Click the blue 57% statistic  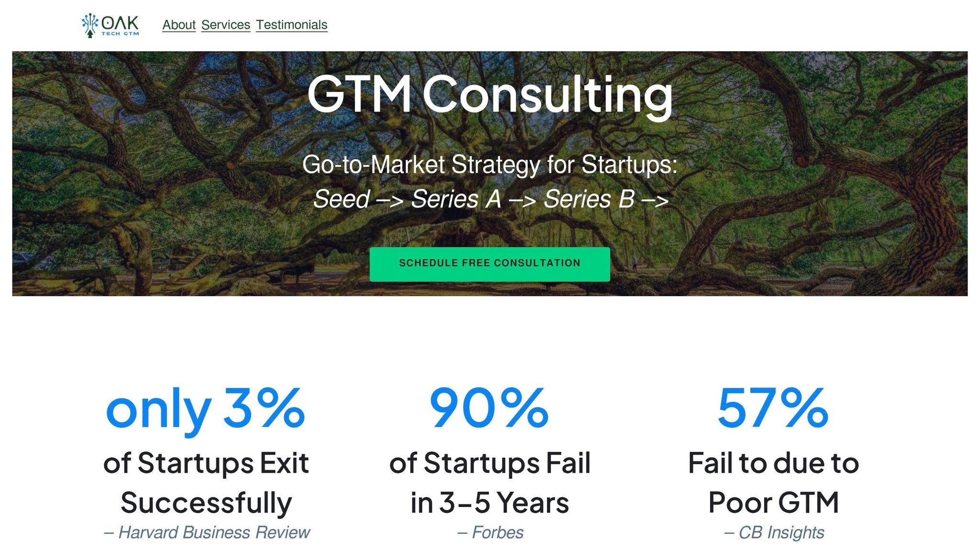pyautogui.click(x=773, y=408)
